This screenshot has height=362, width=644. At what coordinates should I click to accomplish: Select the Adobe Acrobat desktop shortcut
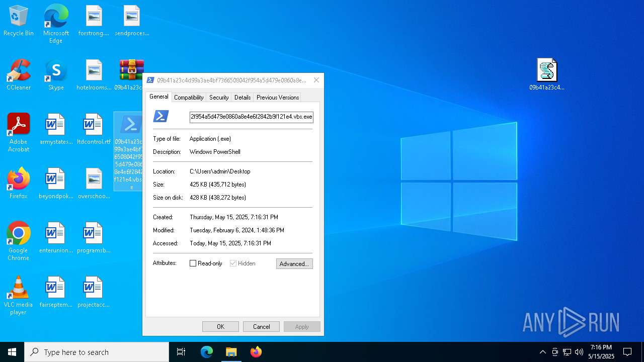point(19,133)
